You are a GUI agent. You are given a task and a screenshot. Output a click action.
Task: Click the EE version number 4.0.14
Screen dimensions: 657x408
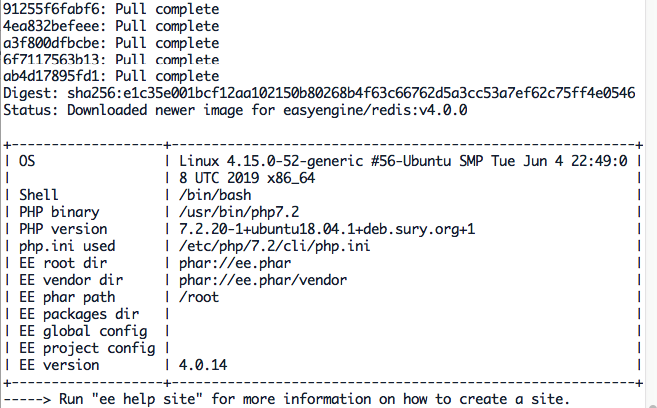pos(204,364)
